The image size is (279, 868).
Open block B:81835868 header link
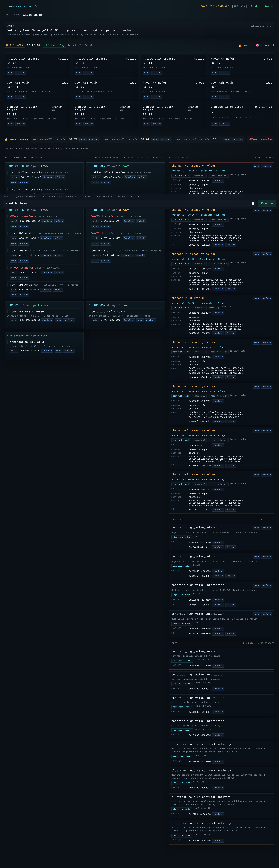point(15,166)
